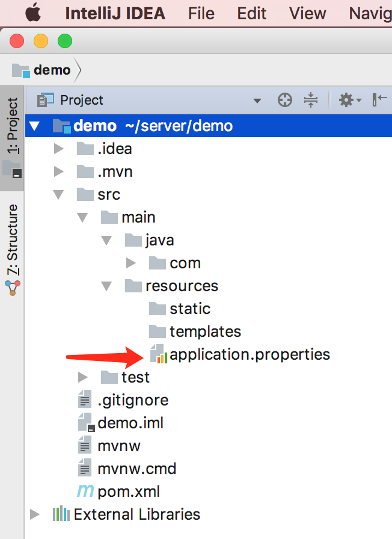392x539 pixels.
Task: Click the hide Project panel icon
Action: [x=380, y=100]
